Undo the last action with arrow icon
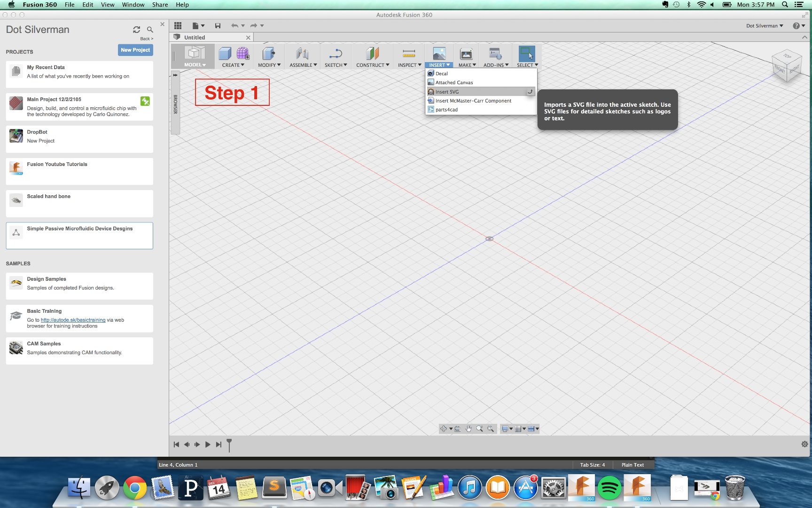 (x=234, y=25)
